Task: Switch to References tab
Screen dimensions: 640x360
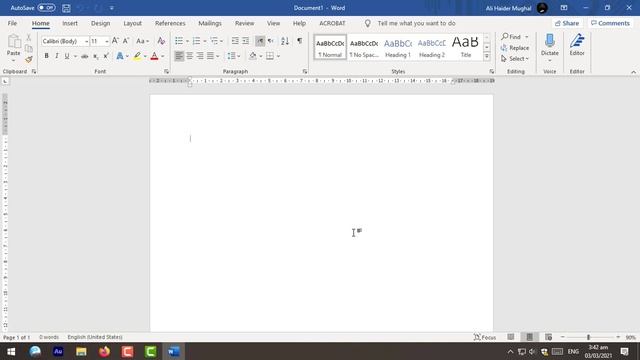Action: click(x=170, y=23)
